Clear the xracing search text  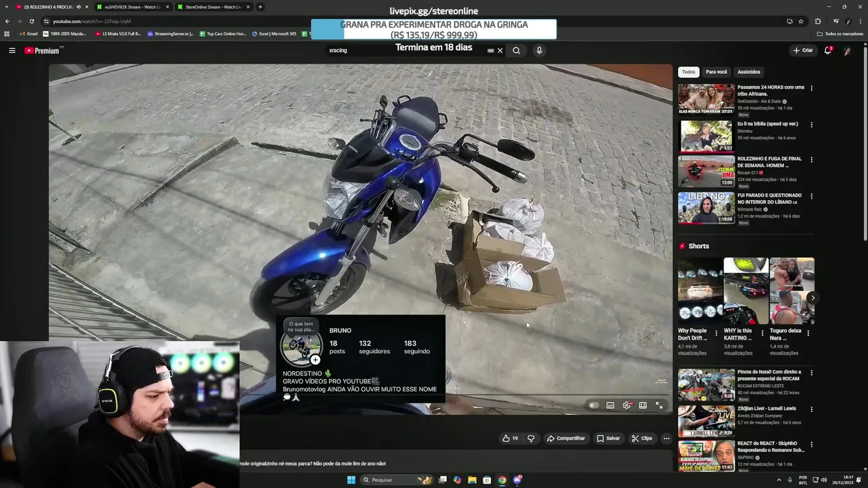[x=500, y=50]
